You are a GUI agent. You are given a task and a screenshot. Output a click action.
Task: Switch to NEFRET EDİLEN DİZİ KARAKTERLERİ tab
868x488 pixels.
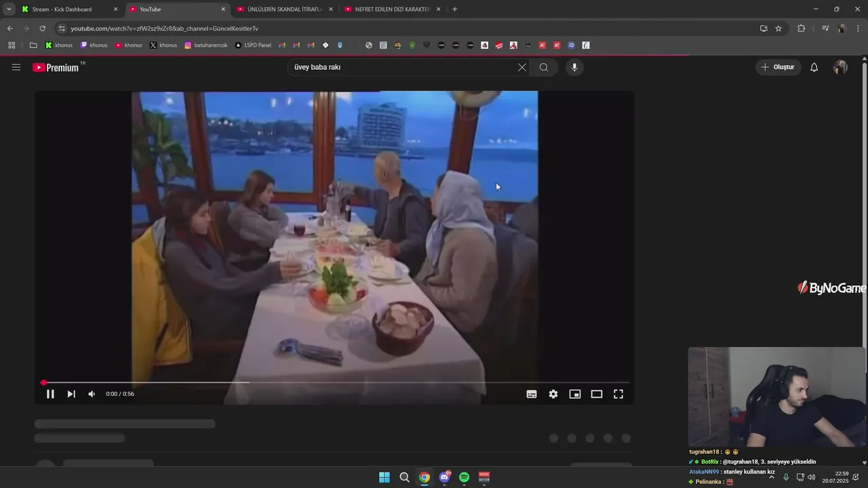(393, 9)
